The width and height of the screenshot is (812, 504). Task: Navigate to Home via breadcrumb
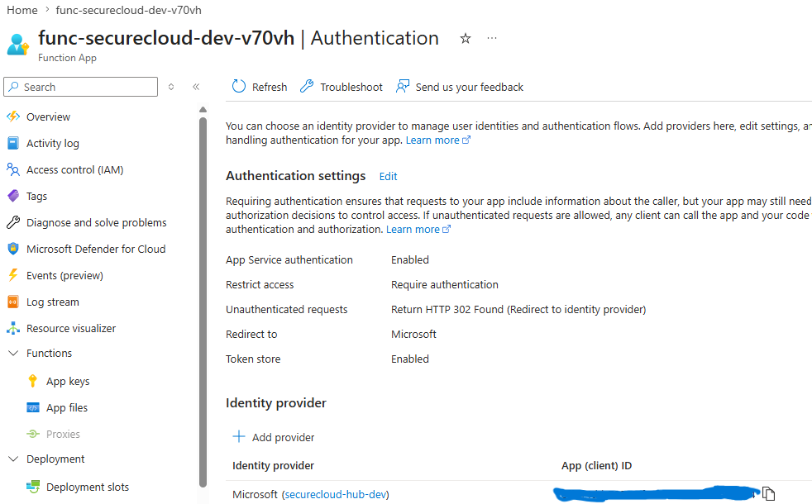[x=22, y=10]
